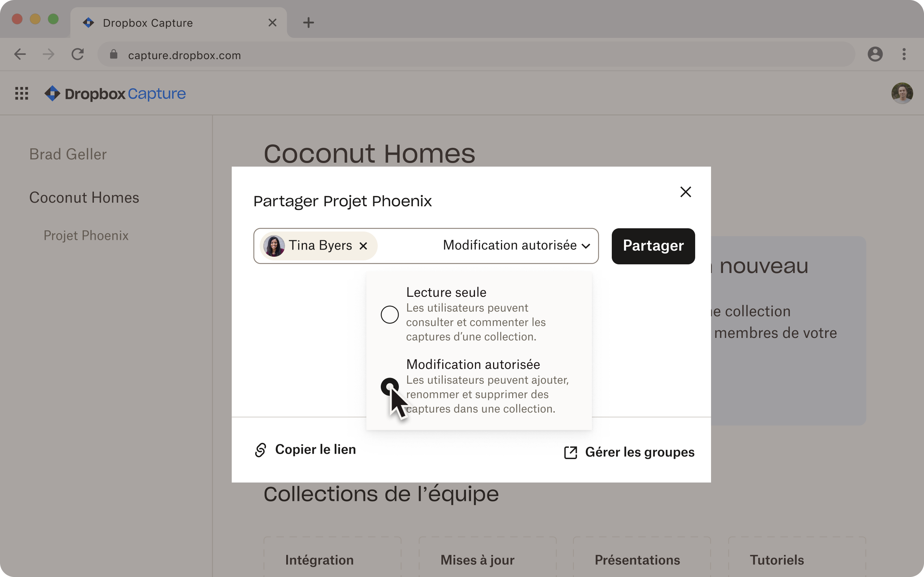Viewport: 924px width, 577px height.
Task: Click the browser reload icon
Action: 78,54
